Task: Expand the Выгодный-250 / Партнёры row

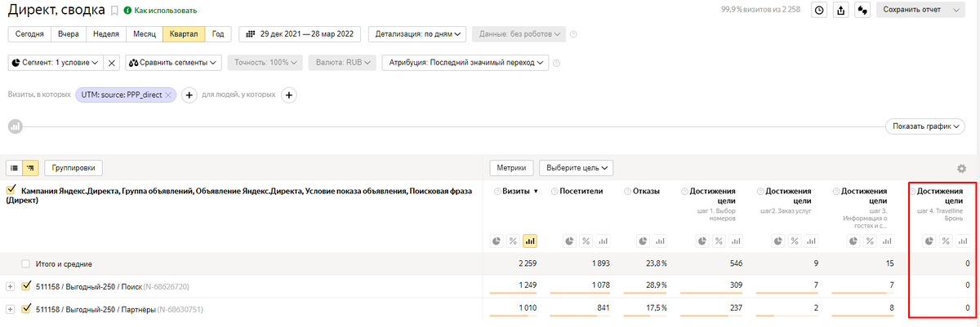Action: (x=10, y=309)
